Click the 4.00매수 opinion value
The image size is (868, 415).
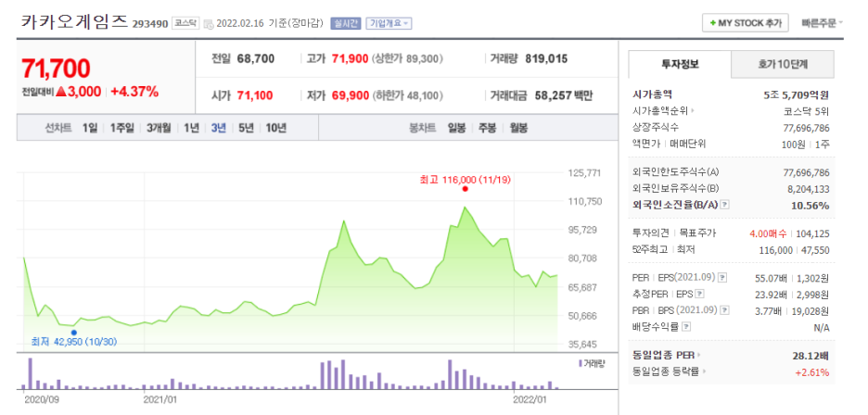coord(769,233)
